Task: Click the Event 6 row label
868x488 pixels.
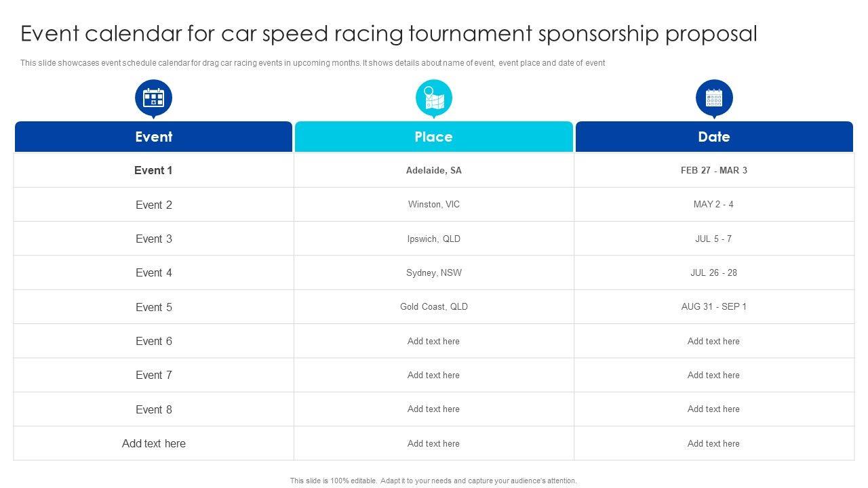Action: coord(153,341)
